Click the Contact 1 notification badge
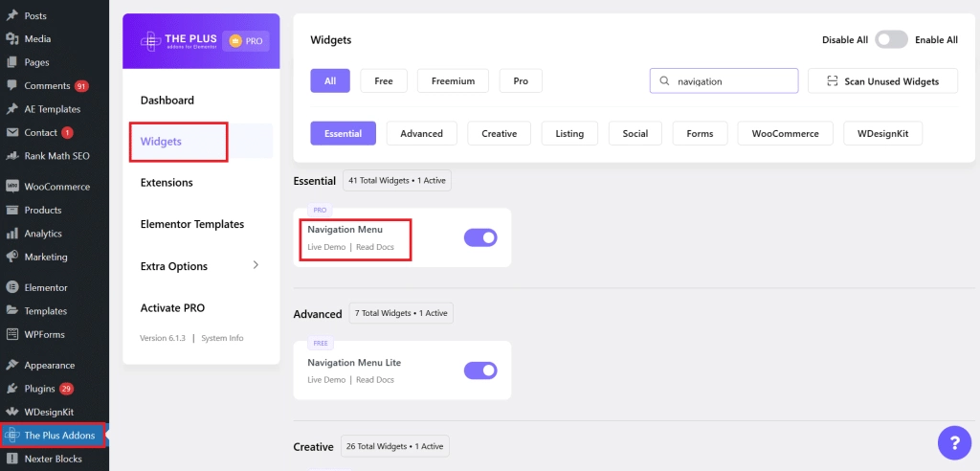Image resolution: width=980 pixels, height=471 pixels. click(68, 133)
